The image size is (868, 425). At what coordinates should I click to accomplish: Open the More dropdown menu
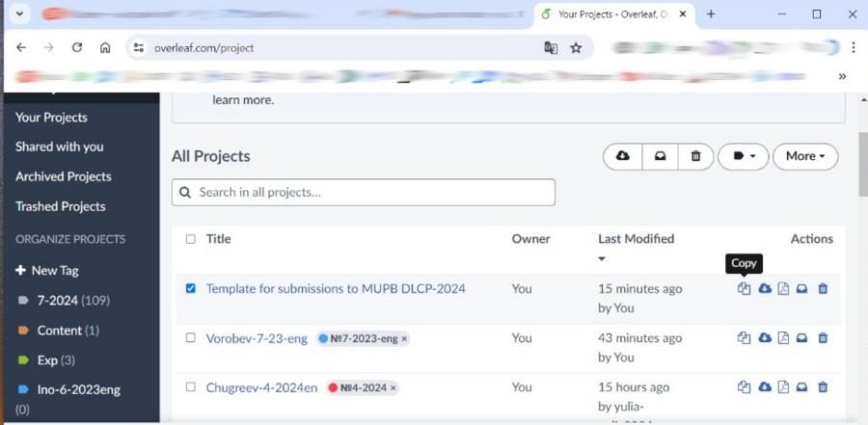(x=805, y=157)
